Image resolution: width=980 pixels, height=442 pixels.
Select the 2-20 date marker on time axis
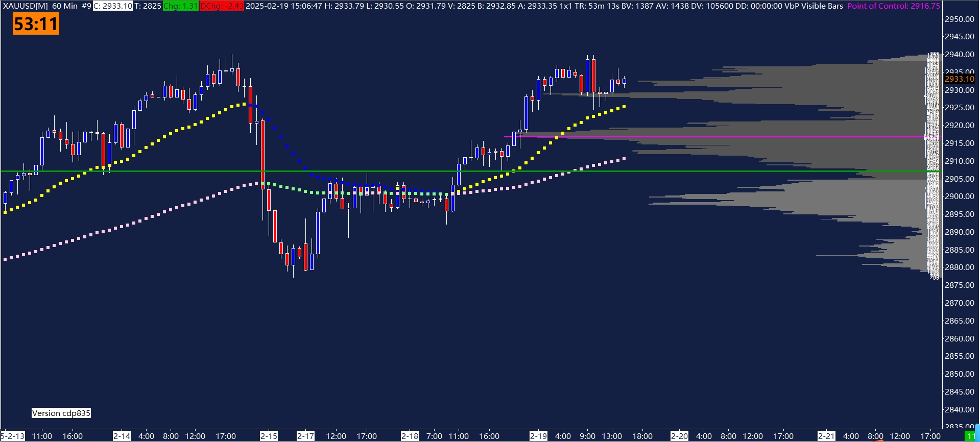click(x=679, y=436)
